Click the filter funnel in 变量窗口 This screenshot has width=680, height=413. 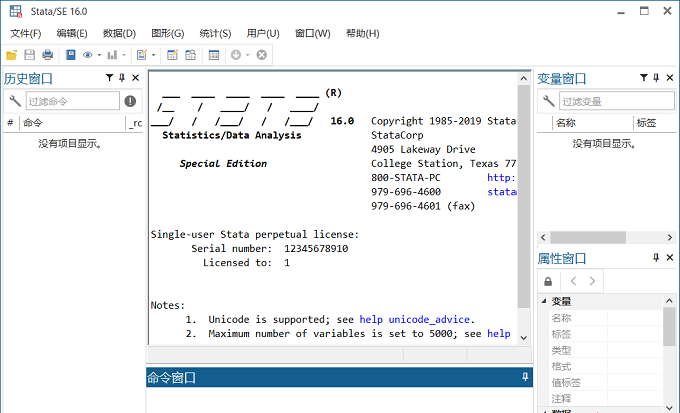[x=644, y=78]
